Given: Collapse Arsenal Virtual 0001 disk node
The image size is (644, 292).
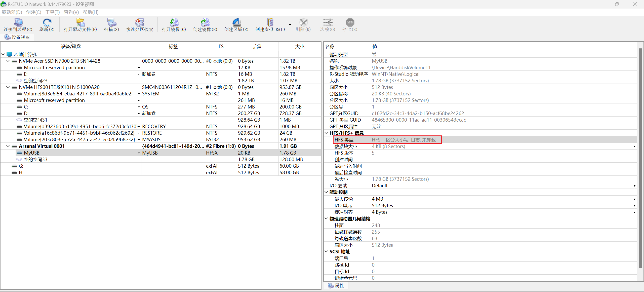Looking at the screenshot, I should click(8, 146).
